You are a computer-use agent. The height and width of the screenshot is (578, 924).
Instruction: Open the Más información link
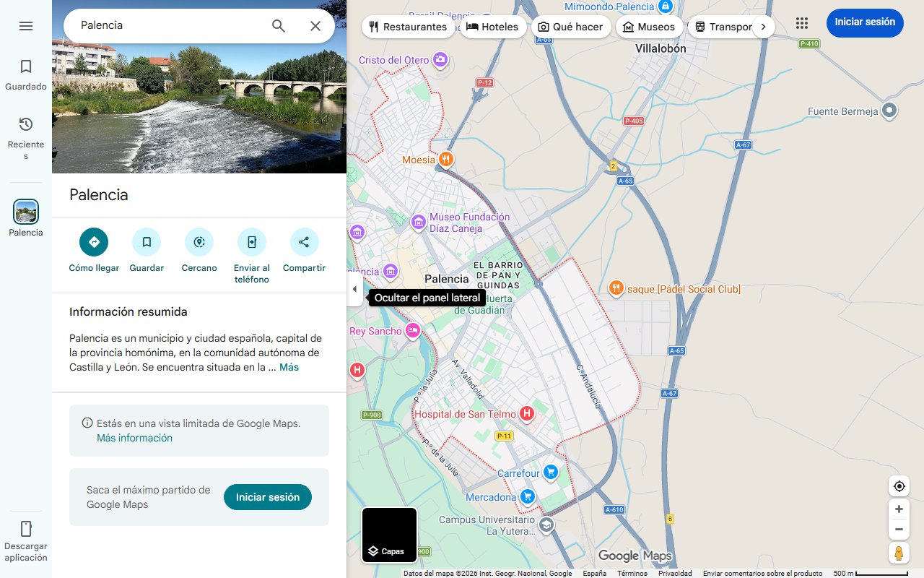coord(134,438)
